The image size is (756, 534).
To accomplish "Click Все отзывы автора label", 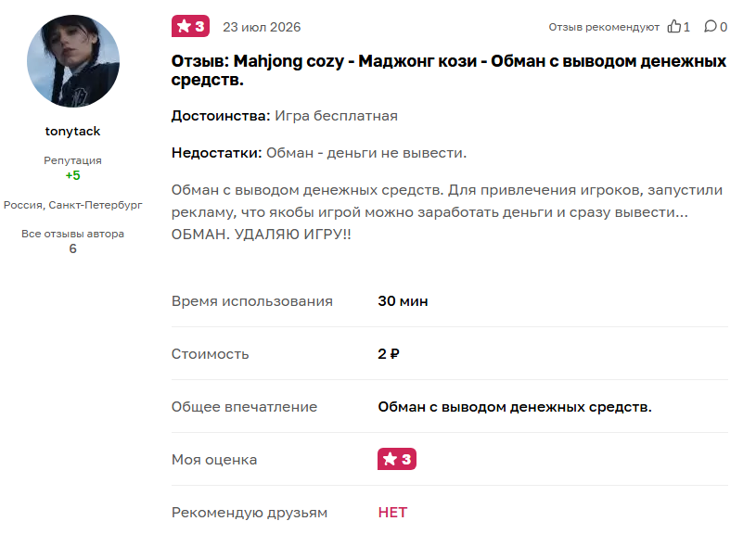I will [x=72, y=234].
